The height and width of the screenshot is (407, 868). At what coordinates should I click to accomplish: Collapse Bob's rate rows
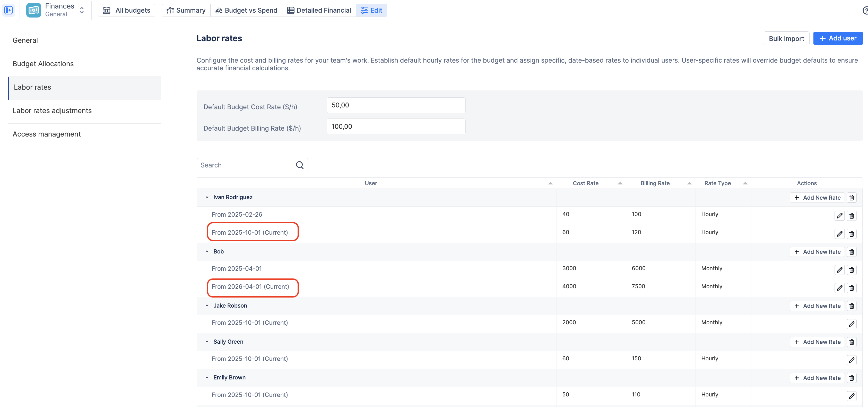point(207,251)
